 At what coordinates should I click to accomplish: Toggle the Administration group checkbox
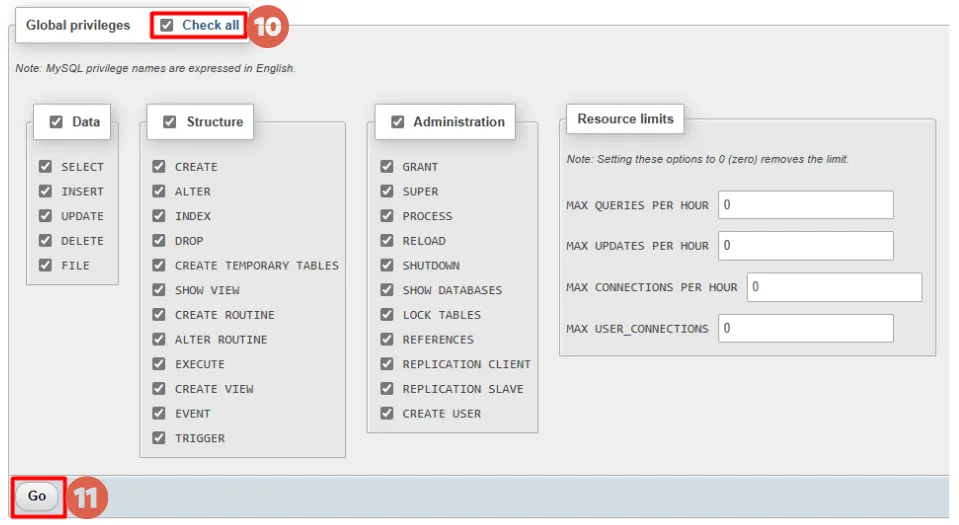[x=398, y=122]
